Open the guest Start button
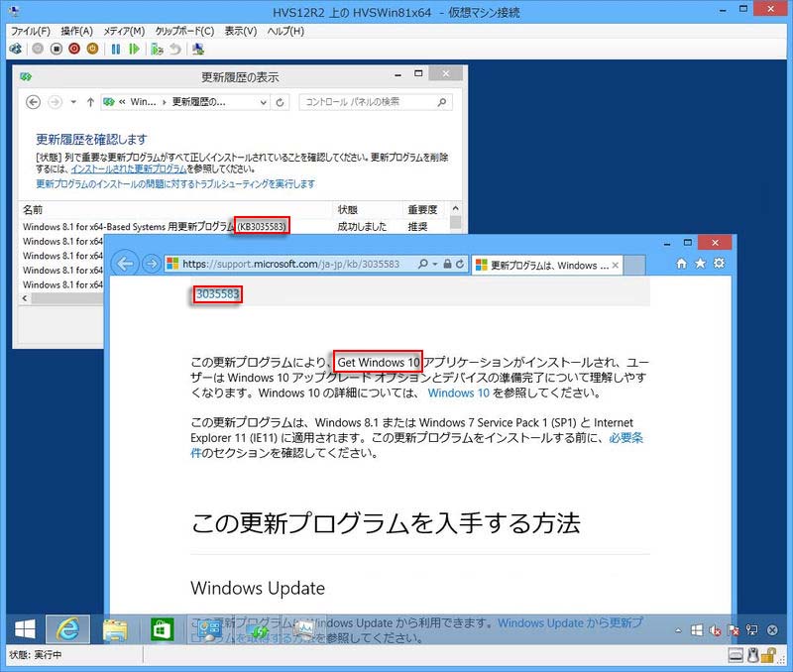Viewport: 793px width, 672px height. 25,629
